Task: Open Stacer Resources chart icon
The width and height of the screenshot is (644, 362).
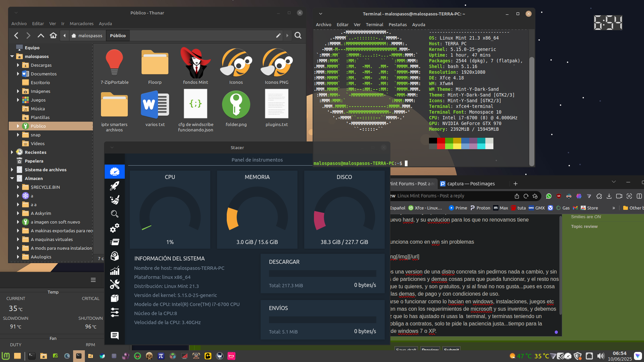Action: coord(115,270)
